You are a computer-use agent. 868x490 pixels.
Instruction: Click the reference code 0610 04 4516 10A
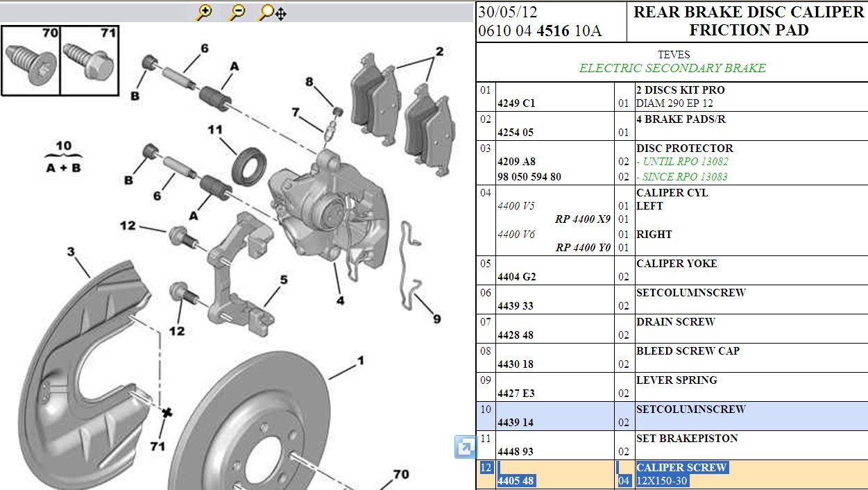coord(540,31)
